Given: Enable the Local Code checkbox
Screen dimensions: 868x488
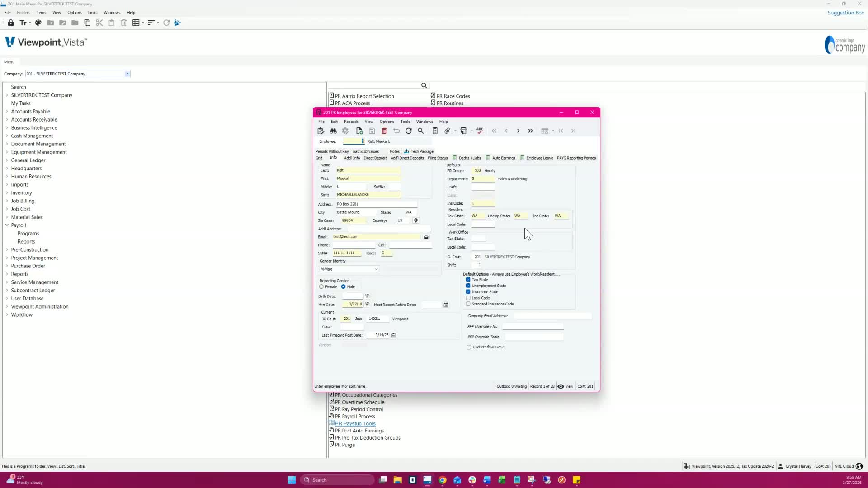Looking at the screenshot, I should click(x=468, y=298).
